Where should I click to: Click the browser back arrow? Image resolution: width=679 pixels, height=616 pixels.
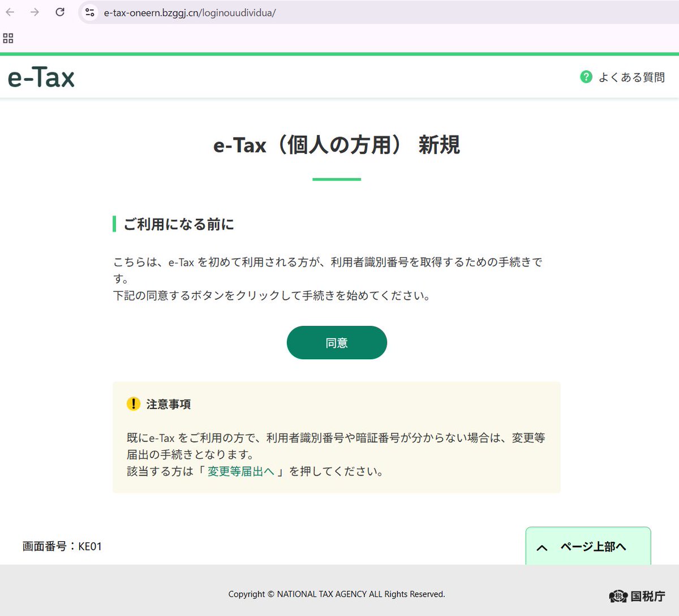click(x=10, y=12)
